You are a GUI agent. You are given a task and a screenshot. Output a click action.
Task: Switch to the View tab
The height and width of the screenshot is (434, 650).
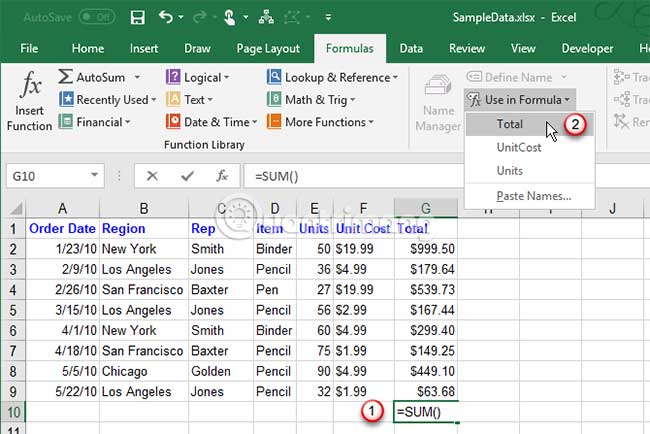523,48
